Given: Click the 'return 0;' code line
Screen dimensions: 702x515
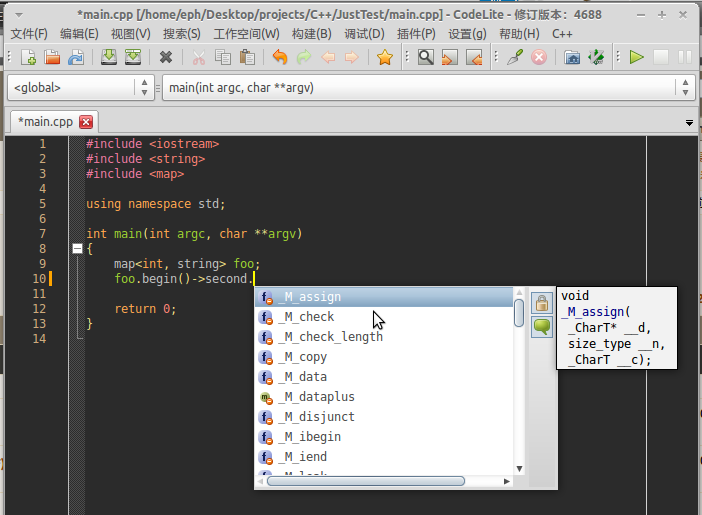Looking at the screenshot, I should [x=145, y=309].
